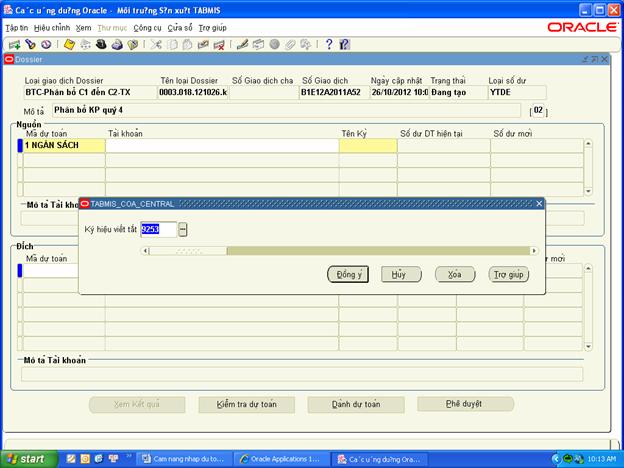Open the Show Navigator toolbar icon
The height and width of the screenshot is (468, 624).
pos(46,44)
